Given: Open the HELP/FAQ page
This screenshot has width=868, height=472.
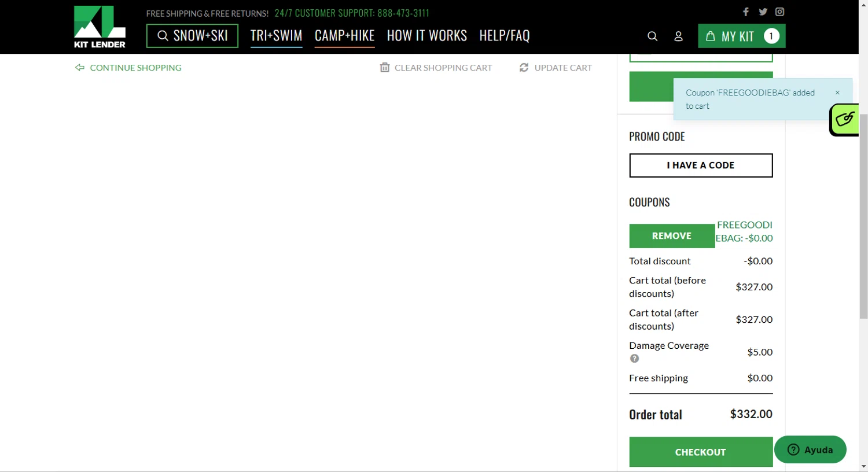Looking at the screenshot, I should coord(505,36).
